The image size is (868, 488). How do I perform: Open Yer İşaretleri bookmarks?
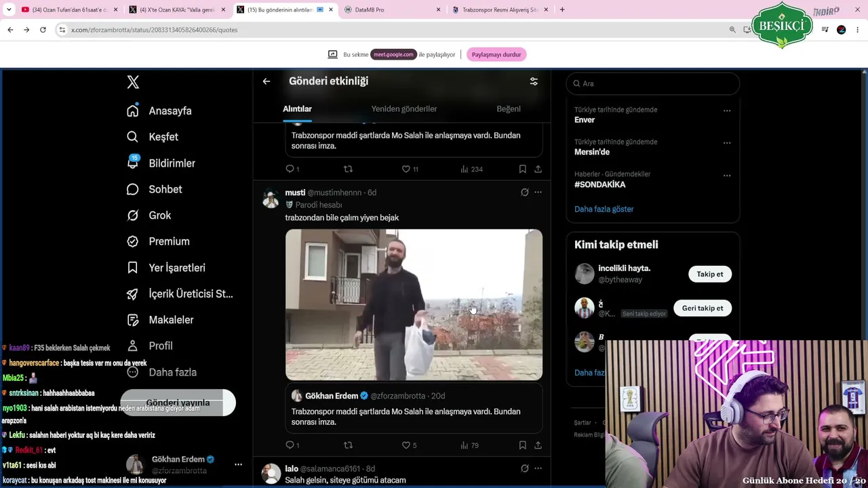pos(166,268)
